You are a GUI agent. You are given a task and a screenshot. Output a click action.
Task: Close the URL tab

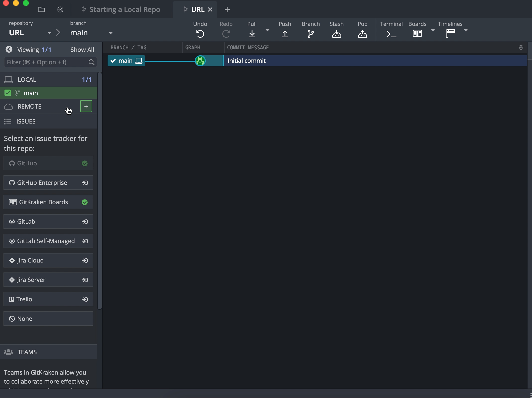(x=210, y=9)
